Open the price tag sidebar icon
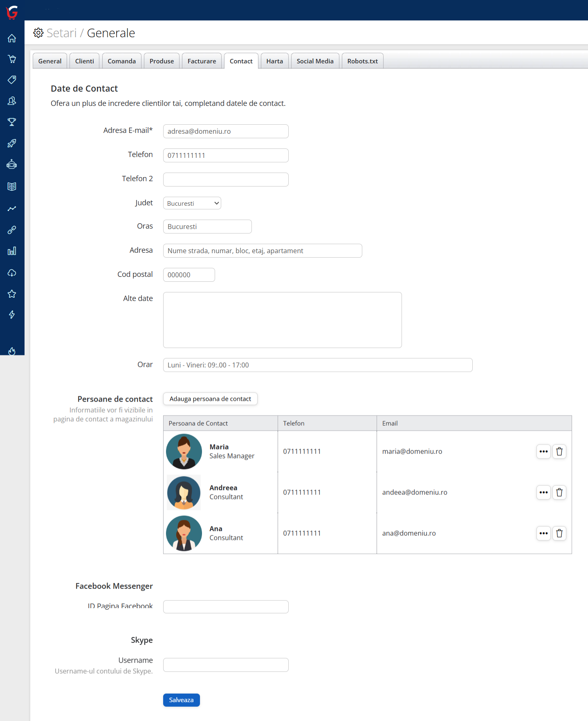This screenshot has width=588, height=721. tap(12, 80)
